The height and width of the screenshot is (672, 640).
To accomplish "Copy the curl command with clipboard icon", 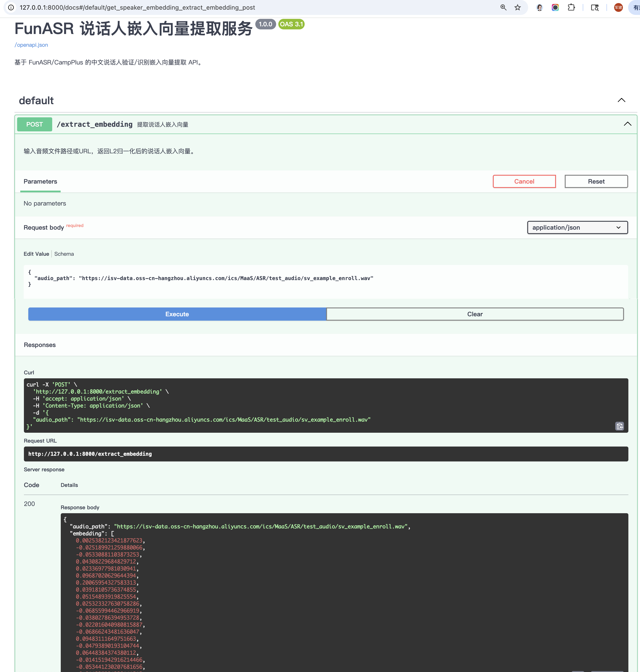I will [x=619, y=426].
